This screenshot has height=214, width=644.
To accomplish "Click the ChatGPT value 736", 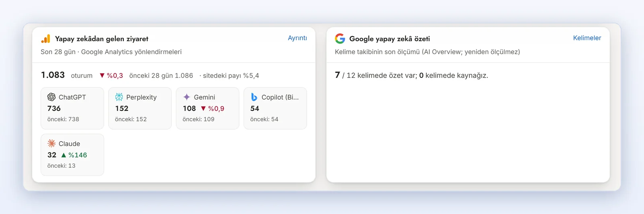I will coord(54,108).
